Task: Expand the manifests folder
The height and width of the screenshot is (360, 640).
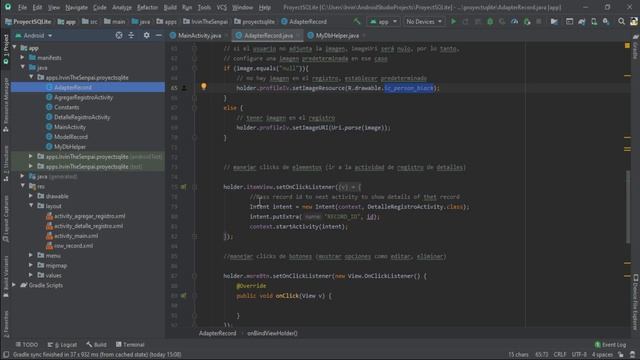Action: click(23, 58)
